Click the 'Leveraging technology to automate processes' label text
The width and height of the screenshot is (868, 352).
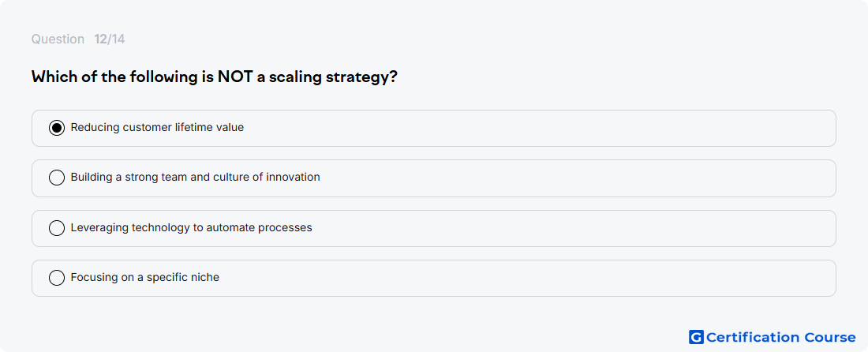(192, 227)
